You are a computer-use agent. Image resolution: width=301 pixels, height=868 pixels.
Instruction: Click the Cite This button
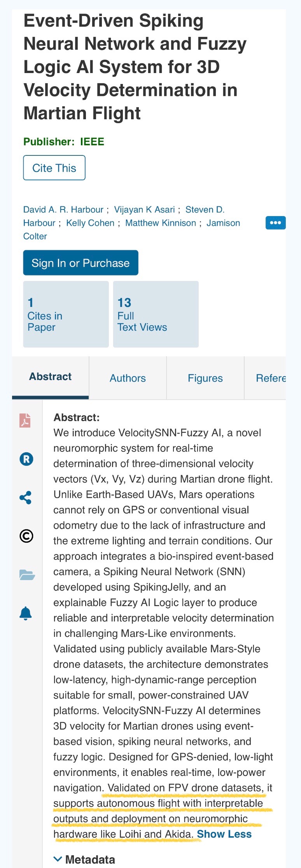pos(54,168)
